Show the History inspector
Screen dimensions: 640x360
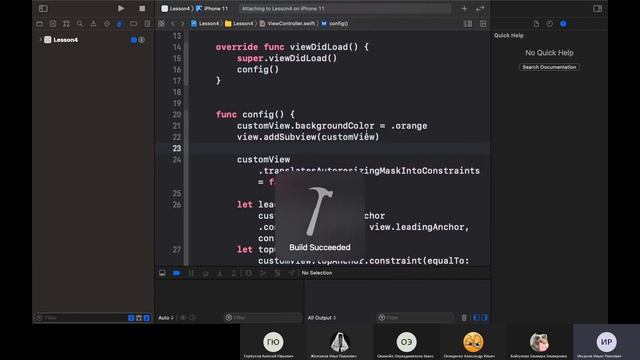549,24
